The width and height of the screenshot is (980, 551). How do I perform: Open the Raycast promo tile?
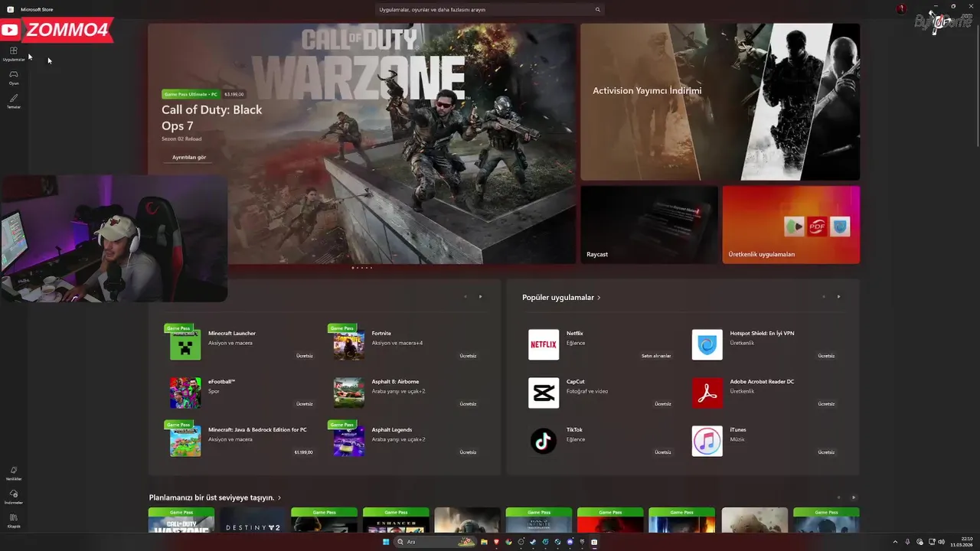(649, 225)
